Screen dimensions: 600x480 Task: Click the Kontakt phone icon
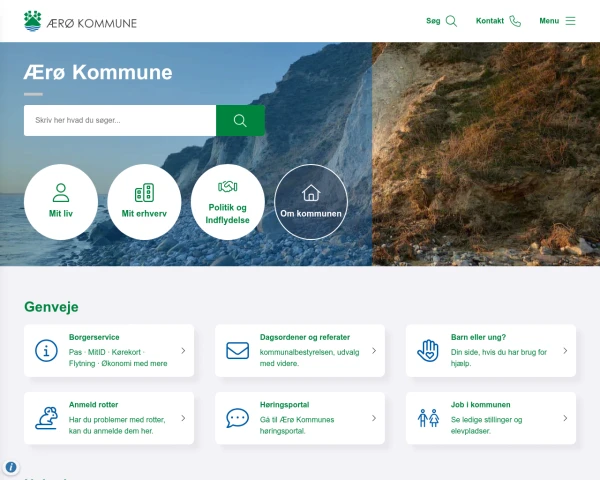(515, 21)
